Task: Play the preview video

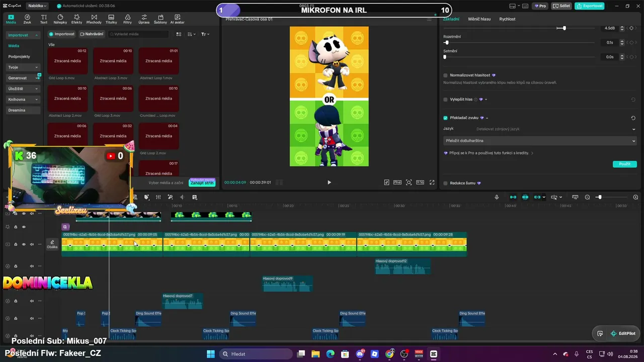Action: [x=329, y=183]
